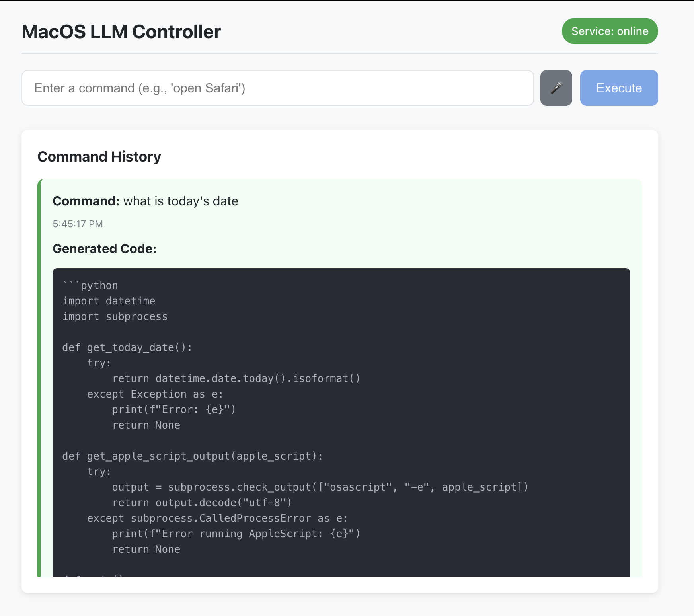Screen dimensions: 694x616
Task: Click the 'subprocess.check_output' code line
Action: 320,487
